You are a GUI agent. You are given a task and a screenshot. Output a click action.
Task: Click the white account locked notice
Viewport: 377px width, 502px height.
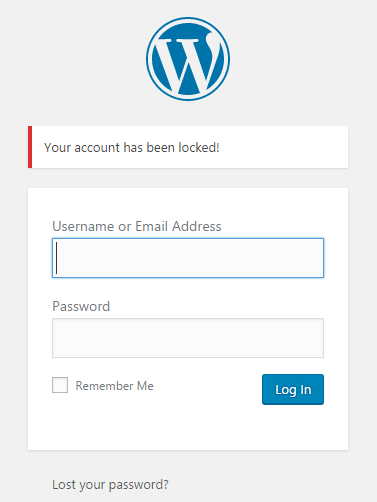188,147
